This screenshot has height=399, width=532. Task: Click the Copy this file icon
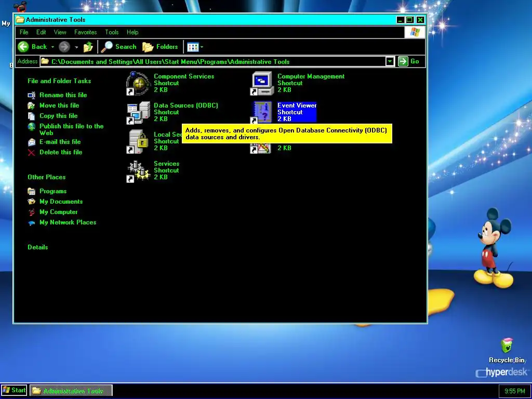click(x=31, y=116)
